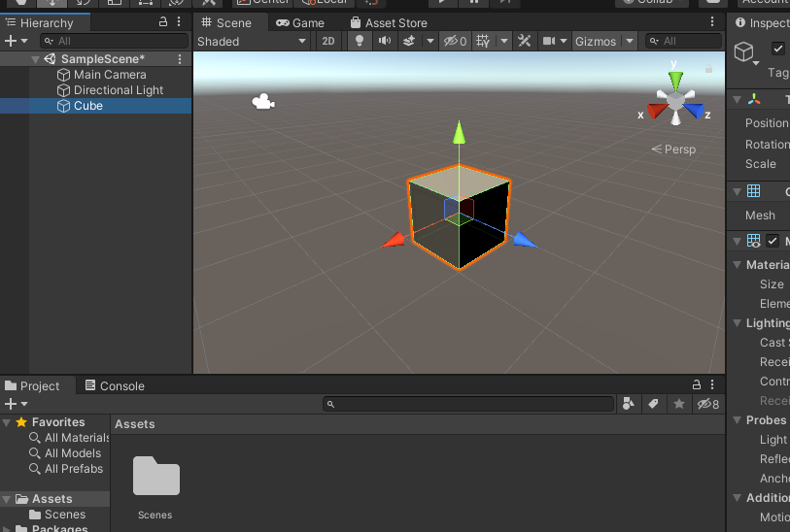Image resolution: width=790 pixels, height=532 pixels.
Task: Toggle scene view rotation lock
Action: (x=708, y=69)
